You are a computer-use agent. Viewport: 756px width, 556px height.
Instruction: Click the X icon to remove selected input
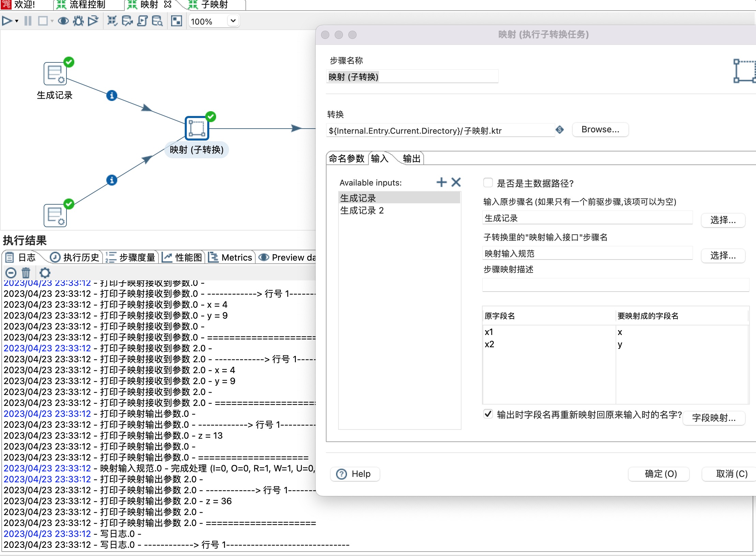(x=456, y=182)
